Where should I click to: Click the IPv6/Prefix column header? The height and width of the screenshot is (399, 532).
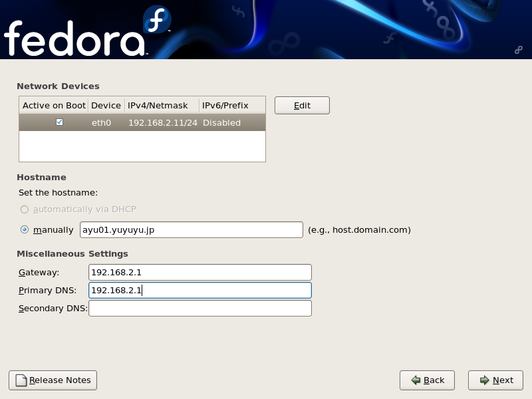(232, 106)
